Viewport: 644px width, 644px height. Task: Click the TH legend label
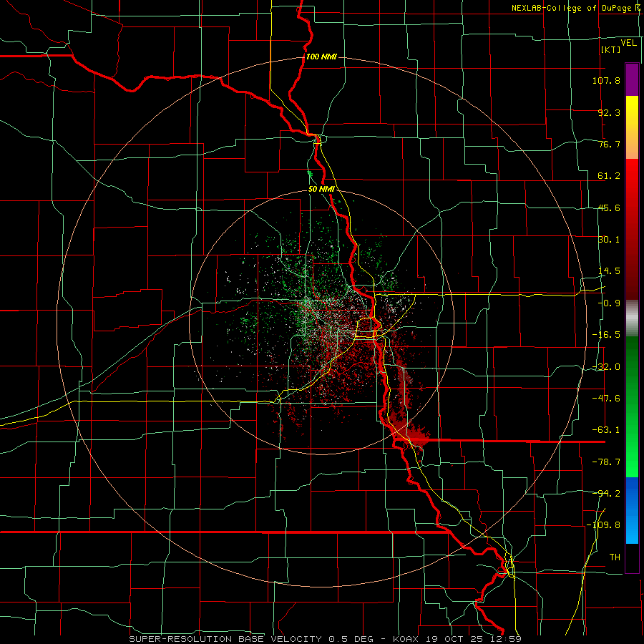point(615,557)
